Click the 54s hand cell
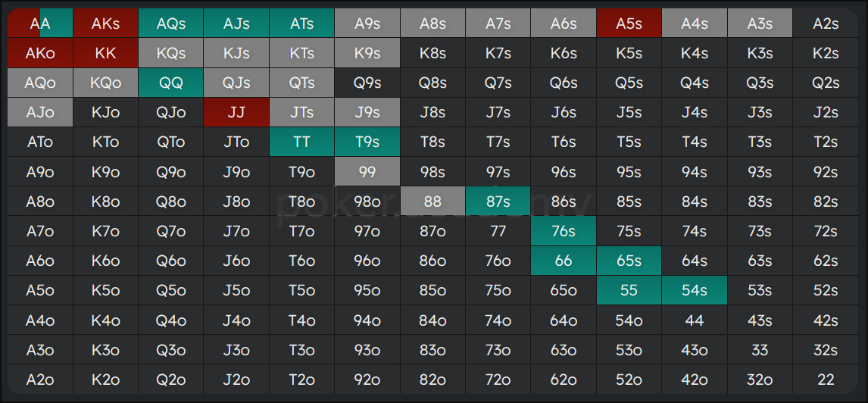Screen dimensions: 868x403 tap(694, 290)
